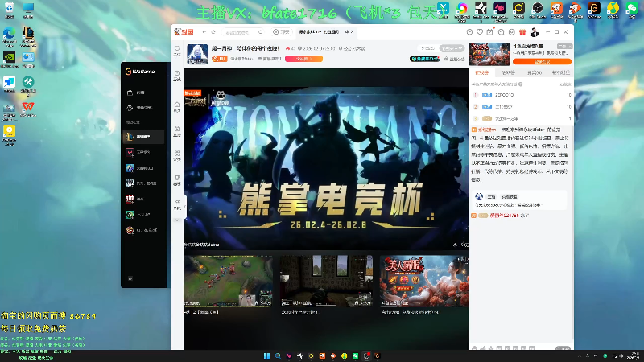Click the orange button on the ad card
The height and width of the screenshot is (362, 644).
click(x=542, y=62)
